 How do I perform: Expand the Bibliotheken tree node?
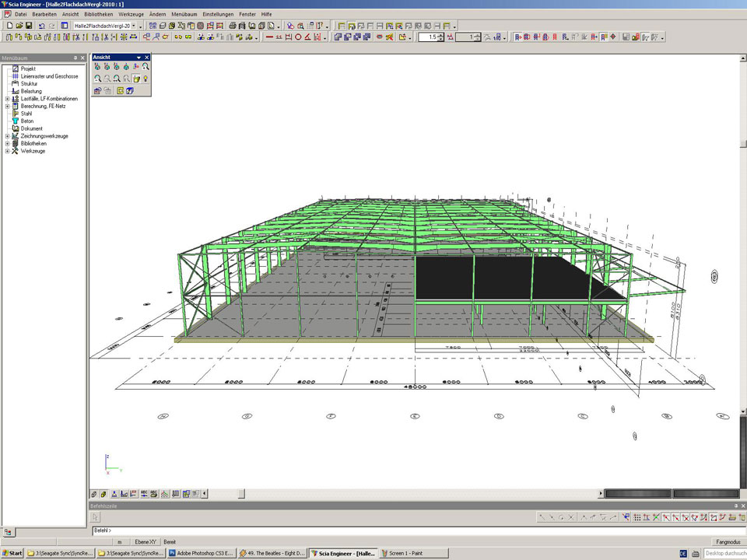[x=7, y=144]
